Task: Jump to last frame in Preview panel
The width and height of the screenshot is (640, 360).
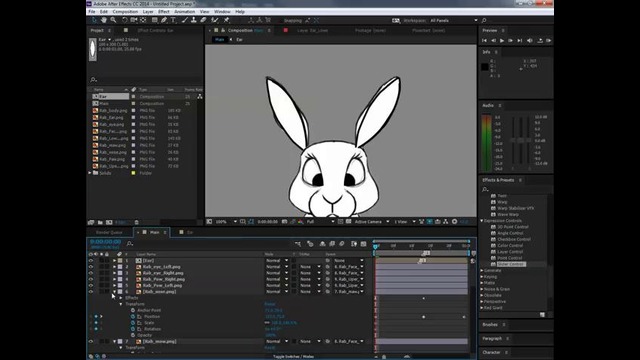Action: (x=520, y=40)
